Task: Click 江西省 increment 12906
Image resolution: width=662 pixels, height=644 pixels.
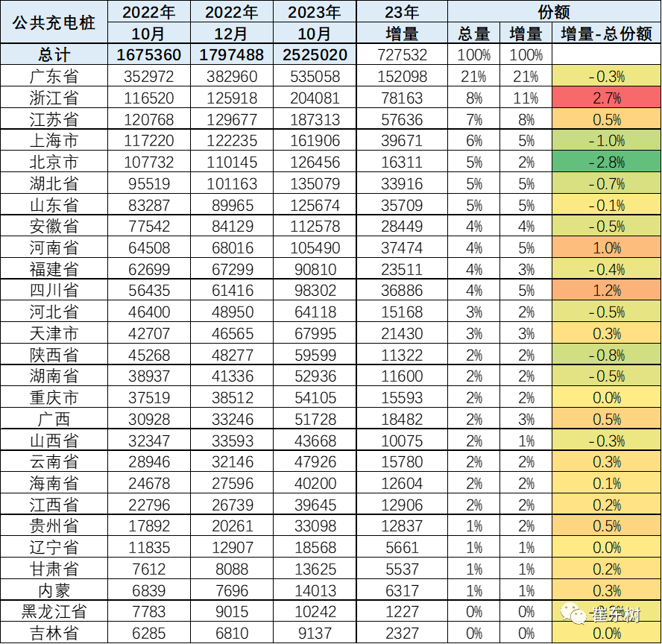Action: [x=402, y=505]
